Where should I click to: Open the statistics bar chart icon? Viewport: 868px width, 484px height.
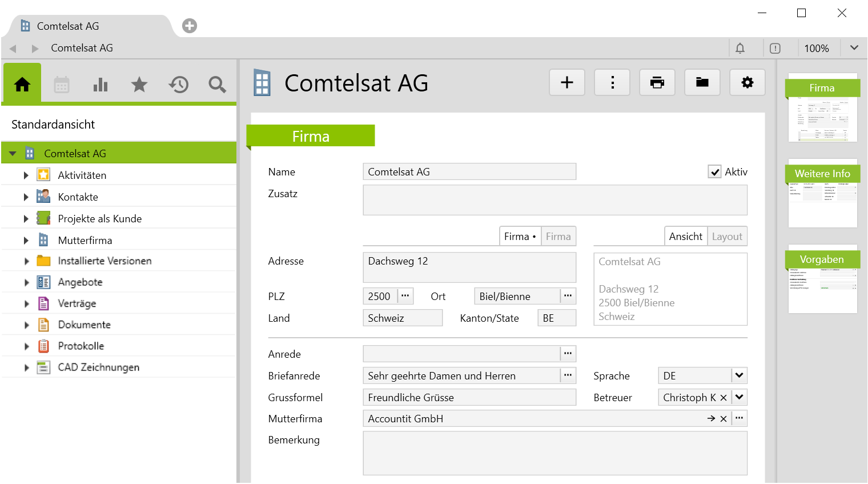101,85
